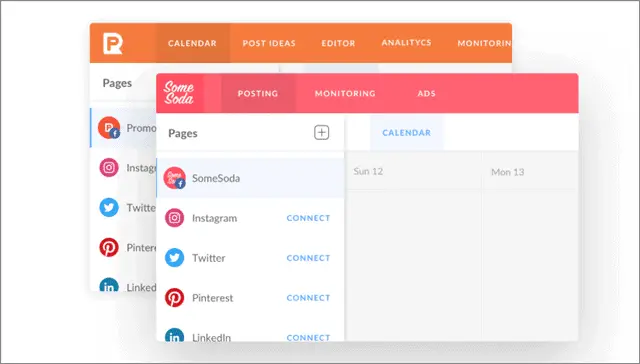Screen dimensions: 640x364
Task: Add a new page with plus icon
Action: (322, 133)
